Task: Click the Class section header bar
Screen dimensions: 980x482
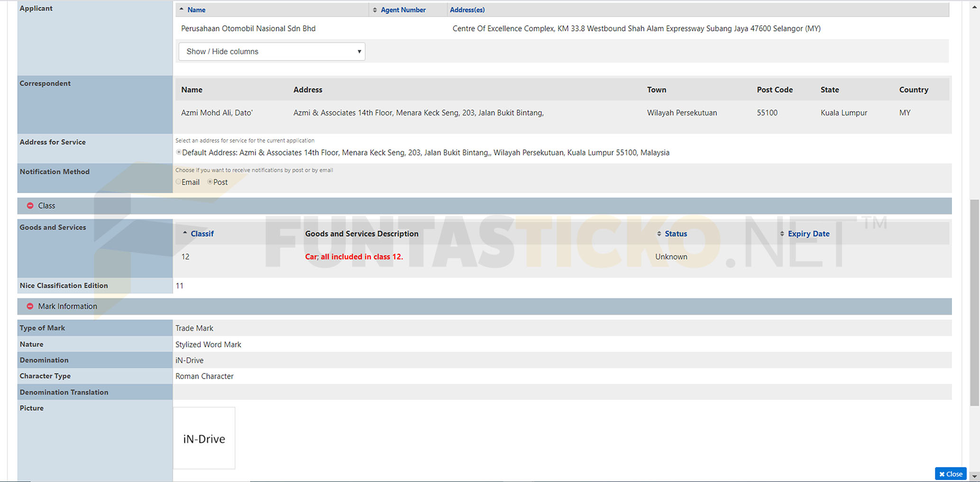Action: pos(484,205)
